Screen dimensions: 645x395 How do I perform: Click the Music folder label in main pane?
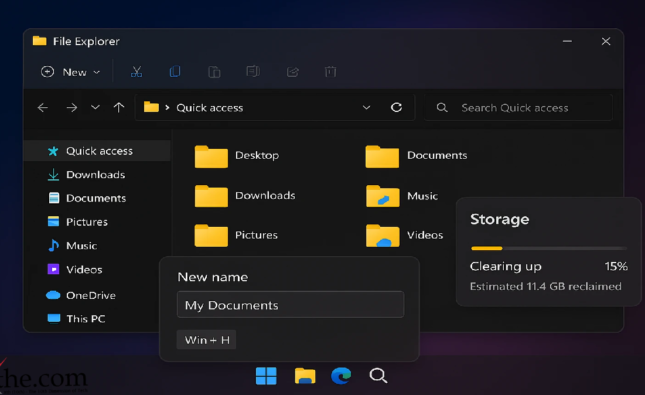(x=422, y=196)
